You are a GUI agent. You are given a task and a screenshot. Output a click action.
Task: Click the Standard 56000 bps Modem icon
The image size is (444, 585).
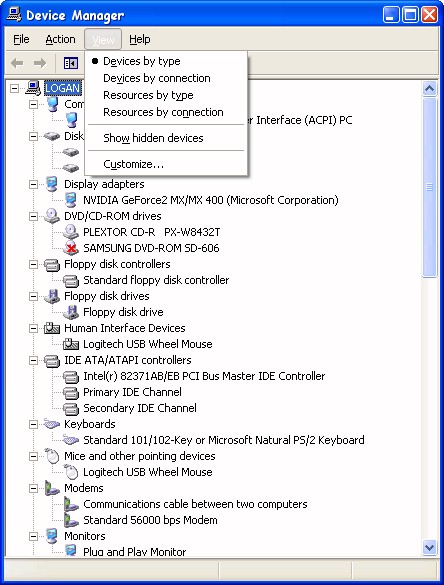coord(71,520)
